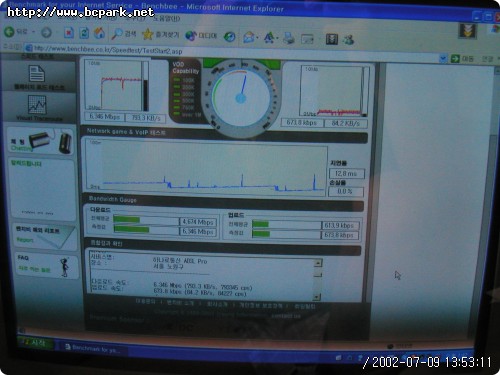Screen dimensions: 500x375
Task: Select the Benchmark taskbar window button
Action: pyautogui.click(x=95, y=348)
